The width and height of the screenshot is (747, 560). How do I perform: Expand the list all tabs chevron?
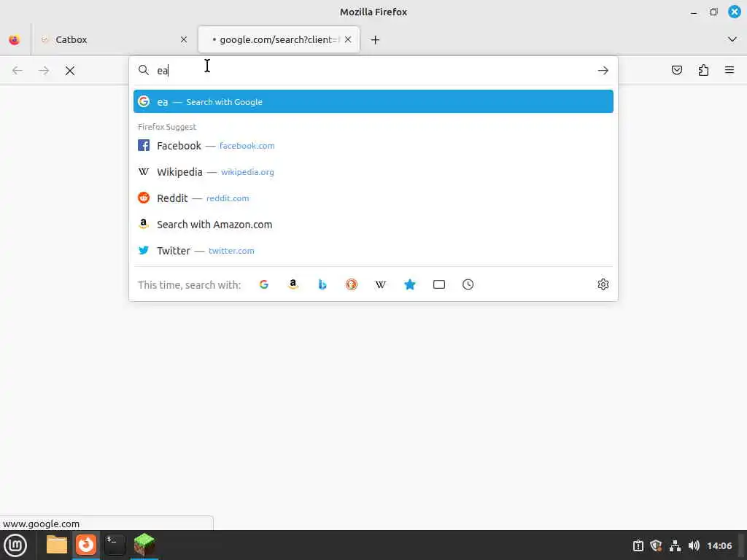(732, 39)
